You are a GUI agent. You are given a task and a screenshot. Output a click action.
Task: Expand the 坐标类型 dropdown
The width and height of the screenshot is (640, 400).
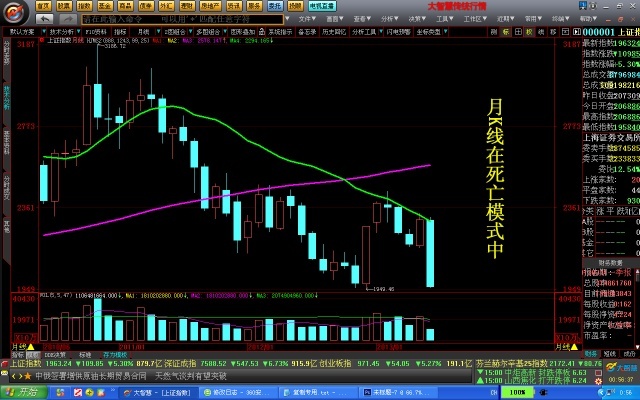(445, 31)
